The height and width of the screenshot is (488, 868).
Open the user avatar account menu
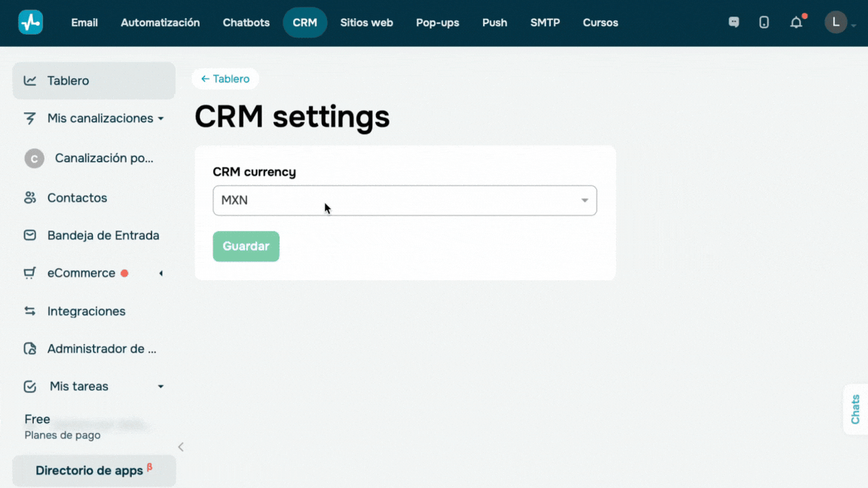point(836,23)
